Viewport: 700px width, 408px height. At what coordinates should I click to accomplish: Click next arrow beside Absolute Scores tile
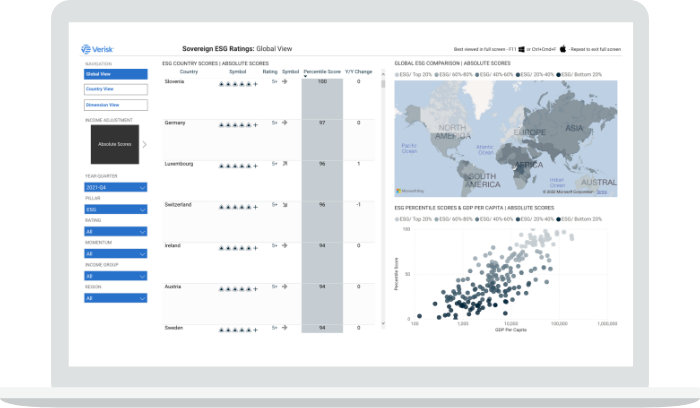click(x=144, y=144)
